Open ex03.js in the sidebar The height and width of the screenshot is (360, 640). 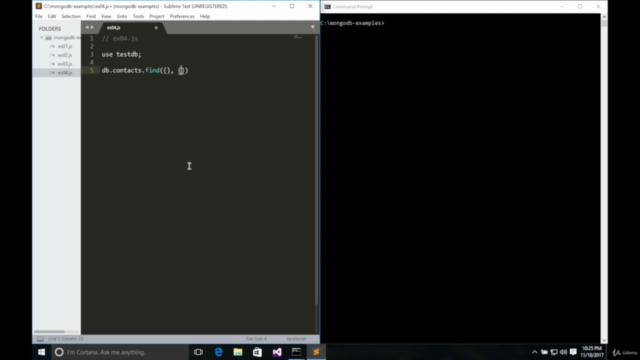coord(65,64)
